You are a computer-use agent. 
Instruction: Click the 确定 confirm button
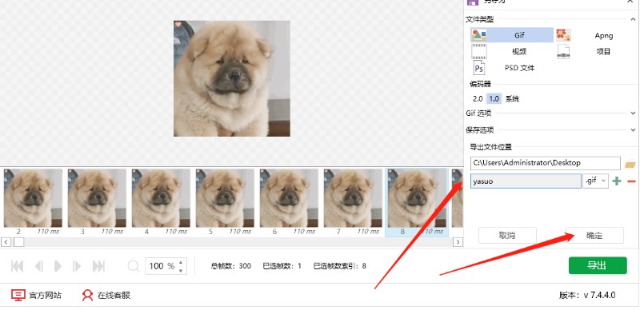click(594, 236)
